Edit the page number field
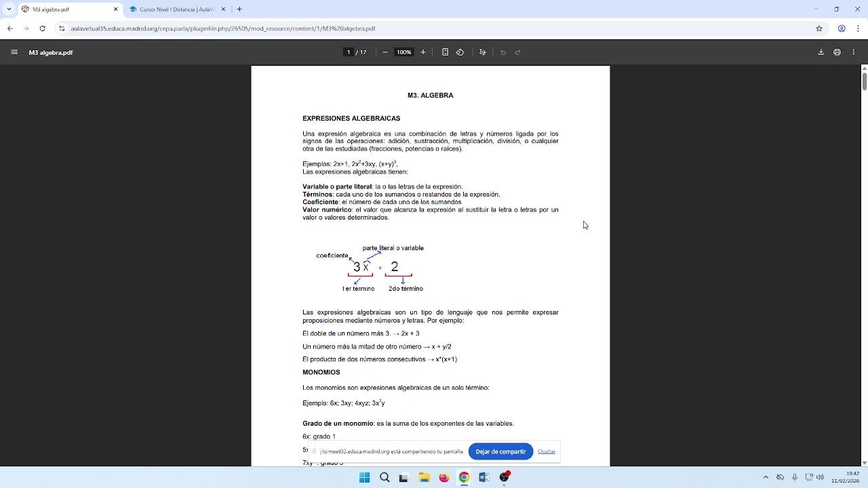The width and height of the screenshot is (868, 488). (x=349, y=52)
